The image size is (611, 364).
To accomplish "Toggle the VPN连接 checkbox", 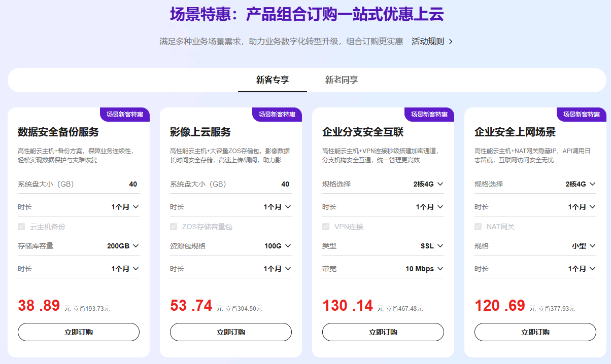I will coord(326,227).
